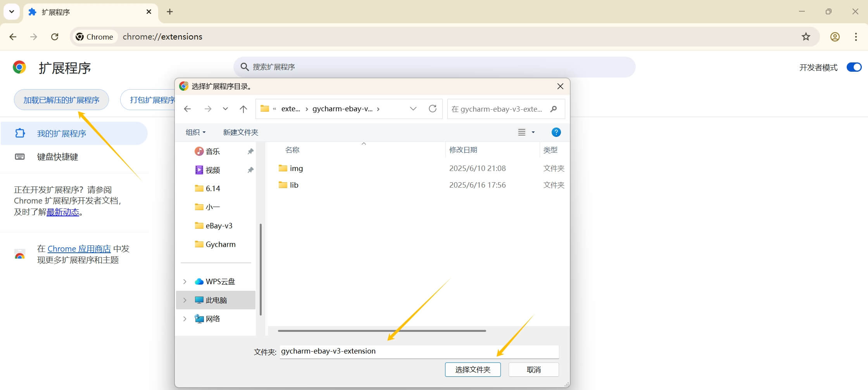Open the 组织 menu
Screen dimensions: 868x390
pos(195,132)
